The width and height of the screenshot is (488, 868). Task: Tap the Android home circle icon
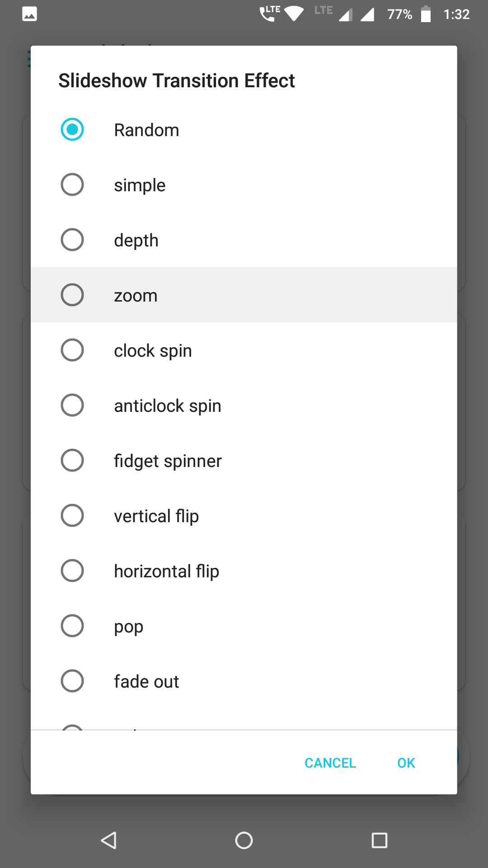click(244, 840)
